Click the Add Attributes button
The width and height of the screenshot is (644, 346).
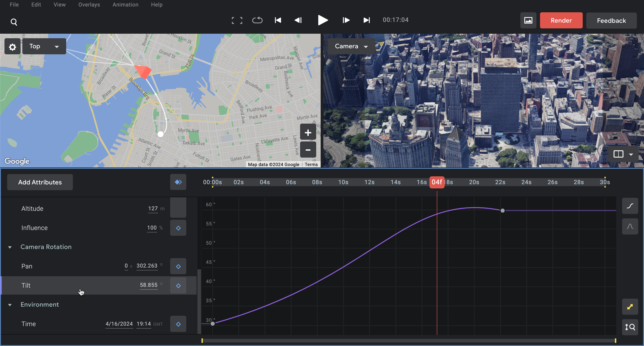[x=40, y=182]
